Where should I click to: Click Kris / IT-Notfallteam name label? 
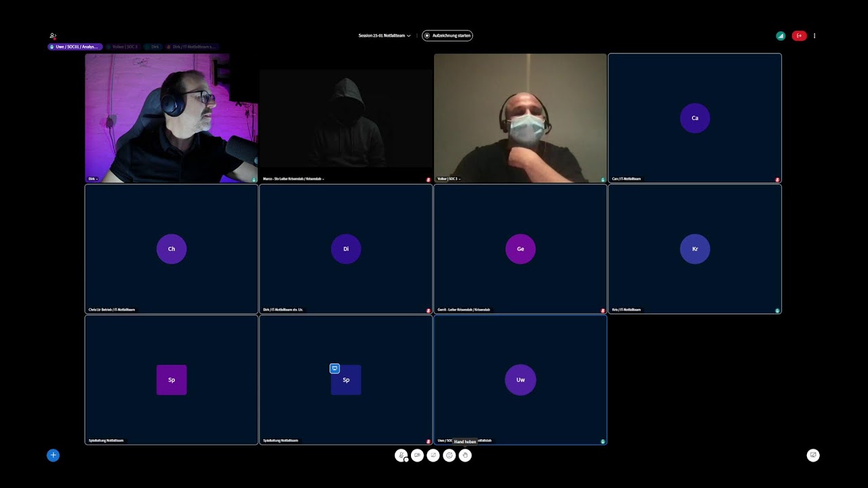[x=626, y=310]
